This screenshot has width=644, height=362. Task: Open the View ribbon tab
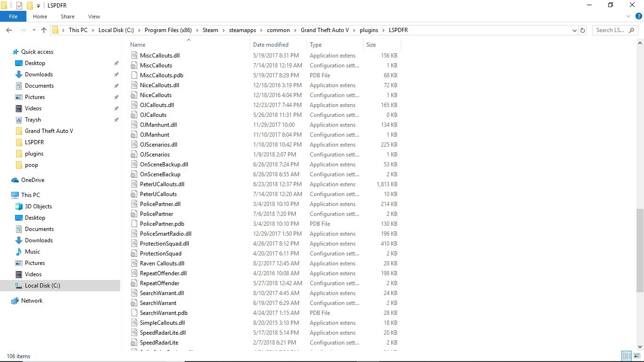94,16
